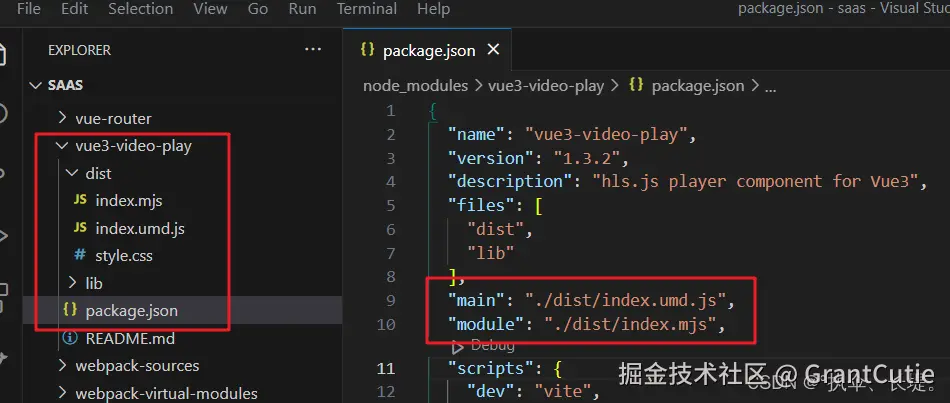The width and height of the screenshot is (950, 403).
Task: Click vue3-video-play in the breadcrumb
Action: coord(546,86)
